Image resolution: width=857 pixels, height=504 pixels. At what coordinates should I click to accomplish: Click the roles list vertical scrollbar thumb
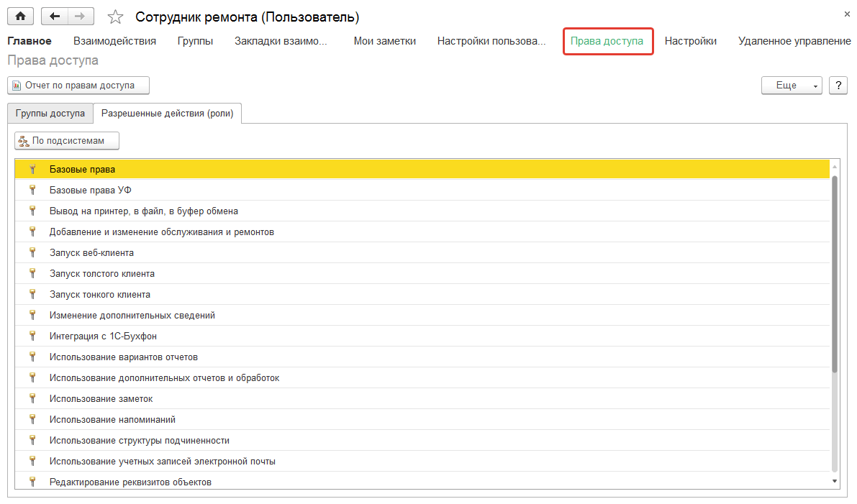[x=835, y=275]
